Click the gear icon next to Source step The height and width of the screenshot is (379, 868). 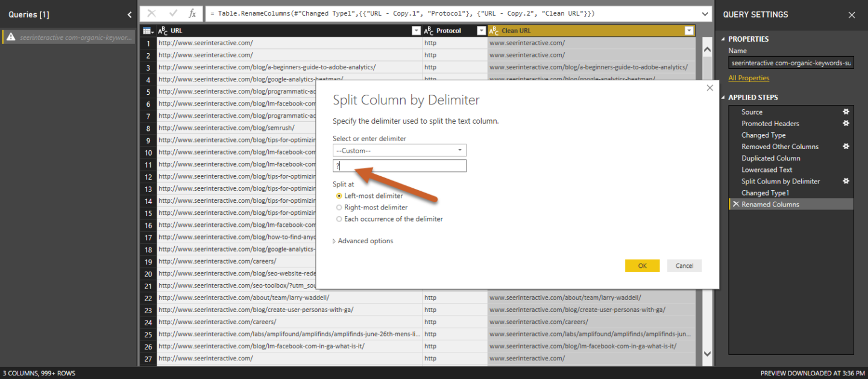pos(846,112)
